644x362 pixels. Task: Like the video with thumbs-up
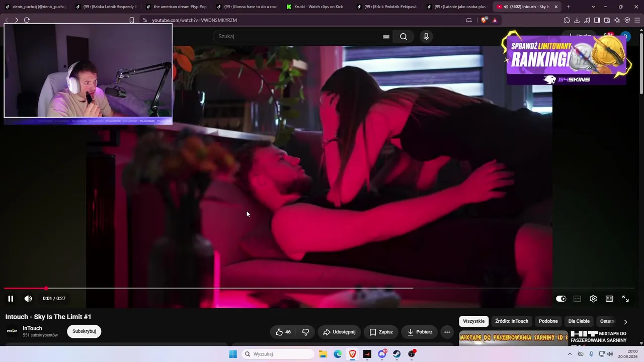(x=283, y=332)
